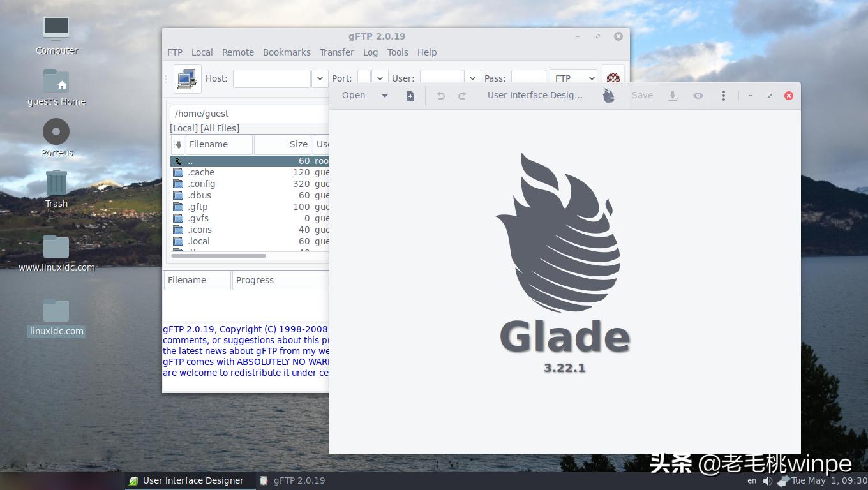Open the Tools menu in gFTP
The image size is (868, 490).
pyautogui.click(x=398, y=52)
